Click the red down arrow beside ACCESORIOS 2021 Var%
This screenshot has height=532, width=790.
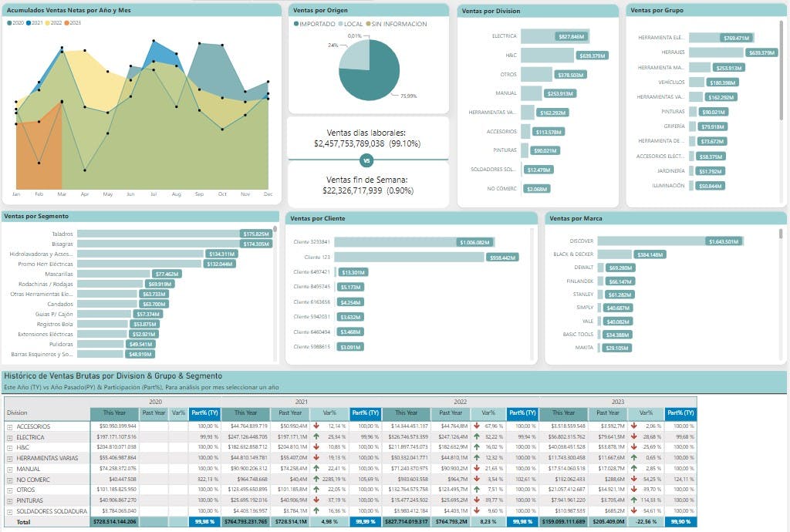[x=316, y=424]
